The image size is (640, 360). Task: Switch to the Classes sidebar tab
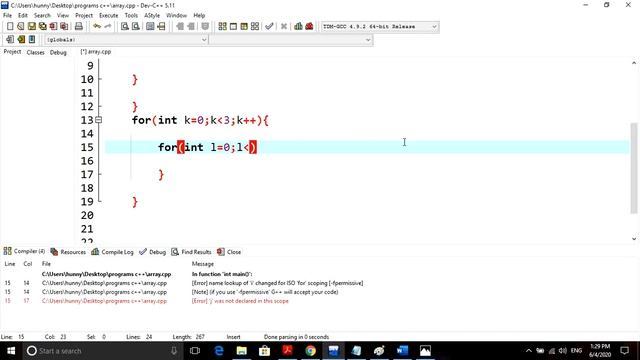(x=36, y=52)
